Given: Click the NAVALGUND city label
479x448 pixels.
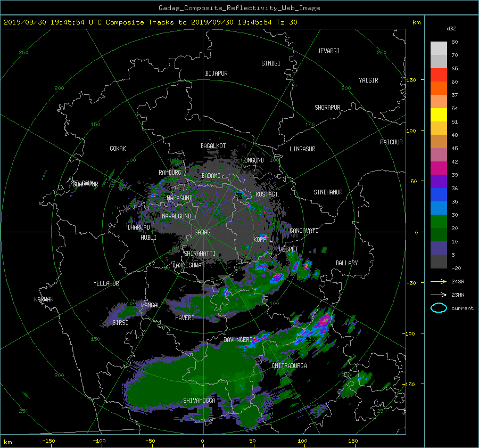Looking at the screenshot, I should point(176,216).
